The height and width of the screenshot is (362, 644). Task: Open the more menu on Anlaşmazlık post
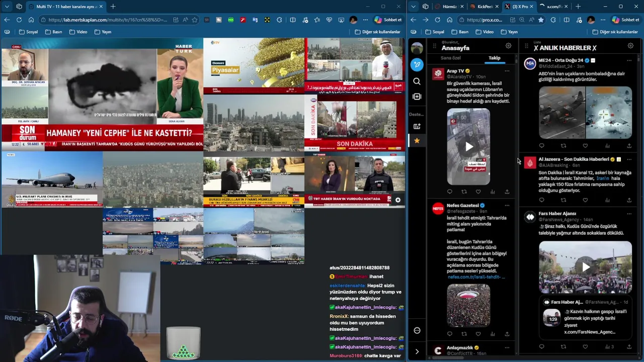(x=507, y=347)
